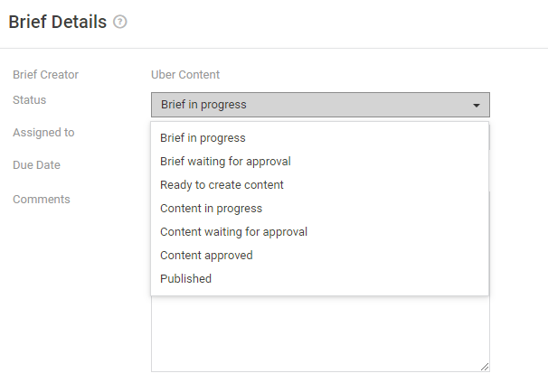Viewport: 548px width, 392px height.
Task: Pick Content in progress from the list
Action: 211,208
